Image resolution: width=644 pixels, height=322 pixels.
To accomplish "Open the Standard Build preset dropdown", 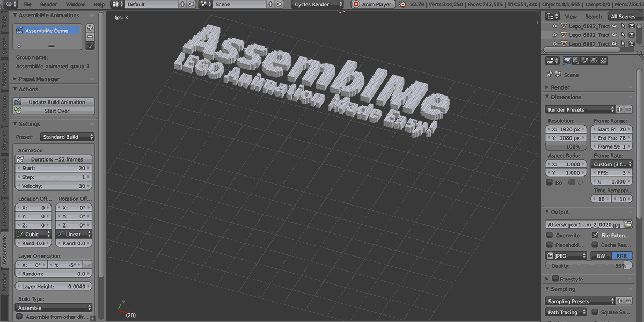I will (67, 137).
